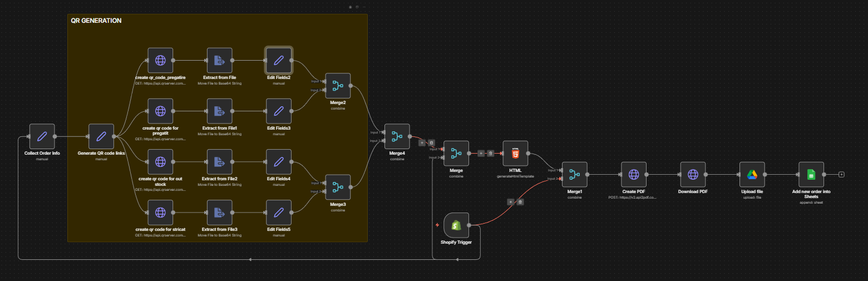Select the Extract from File1 node
The image size is (868, 281).
click(x=219, y=111)
